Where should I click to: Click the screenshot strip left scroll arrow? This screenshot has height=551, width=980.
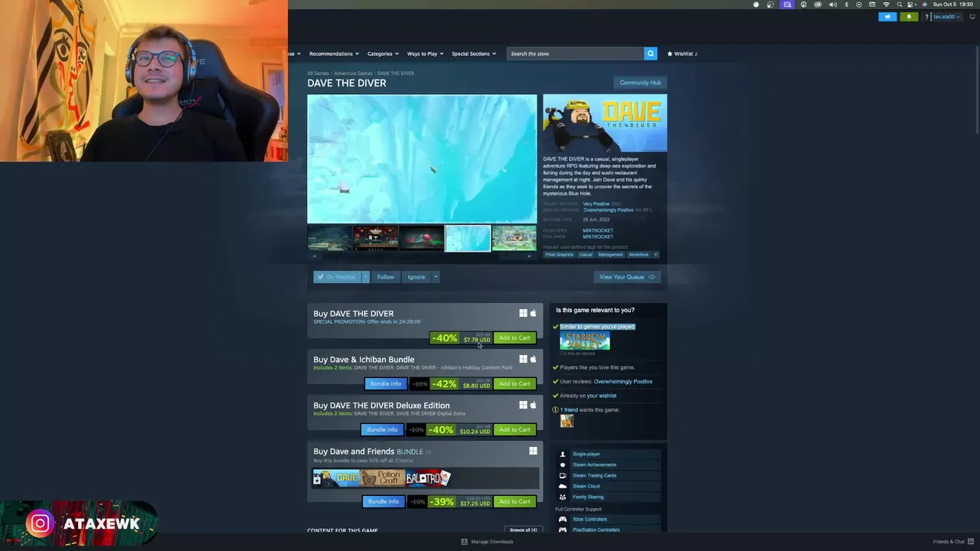coord(314,256)
